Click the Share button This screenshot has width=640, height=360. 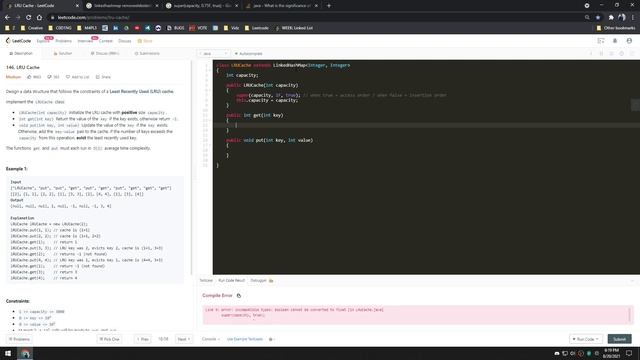103,77
